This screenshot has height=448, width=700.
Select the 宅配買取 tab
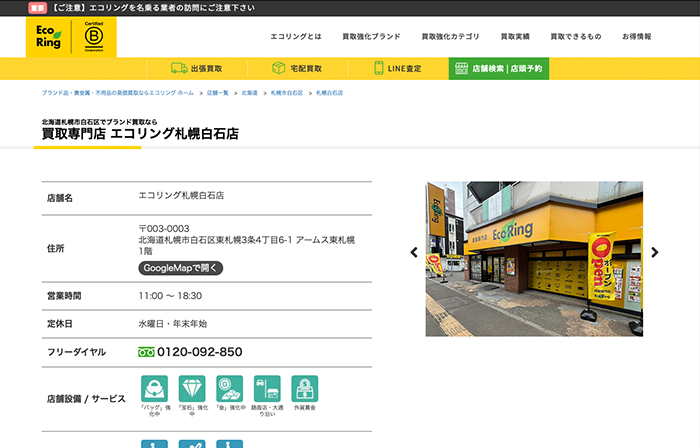pyautogui.click(x=298, y=68)
